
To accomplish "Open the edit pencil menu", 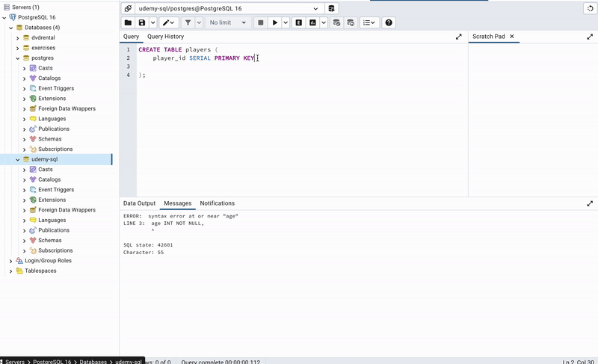I will (169, 22).
